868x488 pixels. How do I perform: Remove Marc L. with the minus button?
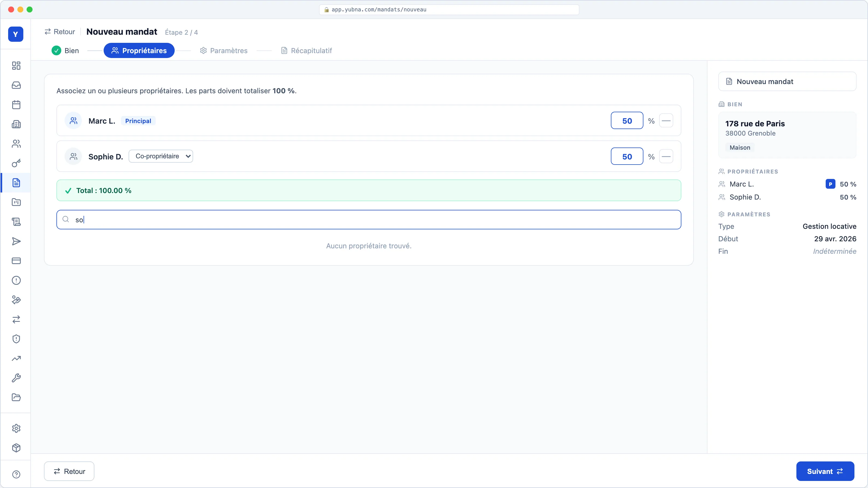(x=666, y=121)
